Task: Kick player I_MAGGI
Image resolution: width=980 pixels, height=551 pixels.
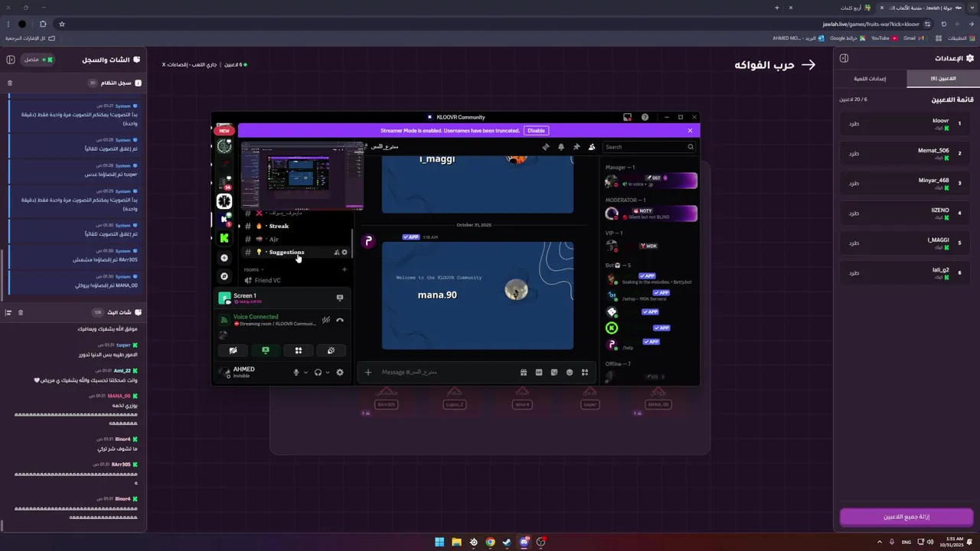Action: 854,243
